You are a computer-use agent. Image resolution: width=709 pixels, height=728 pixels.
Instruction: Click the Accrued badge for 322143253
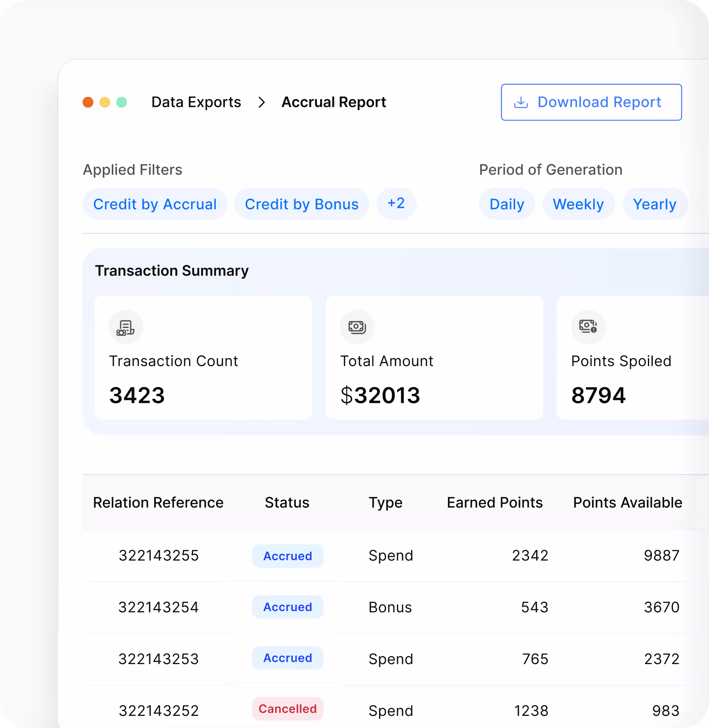coord(288,658)
